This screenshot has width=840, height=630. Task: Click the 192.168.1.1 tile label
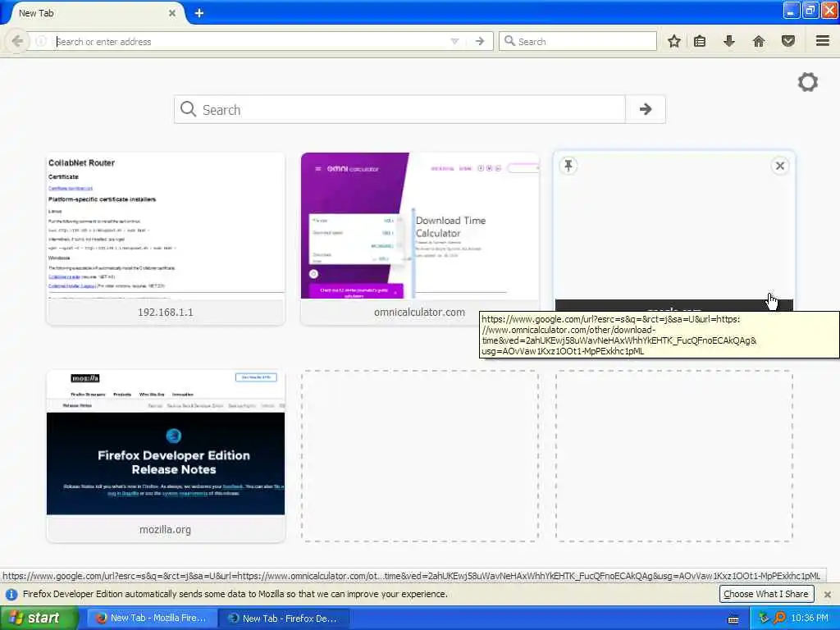pyautogui.click(x=166, y=313)
